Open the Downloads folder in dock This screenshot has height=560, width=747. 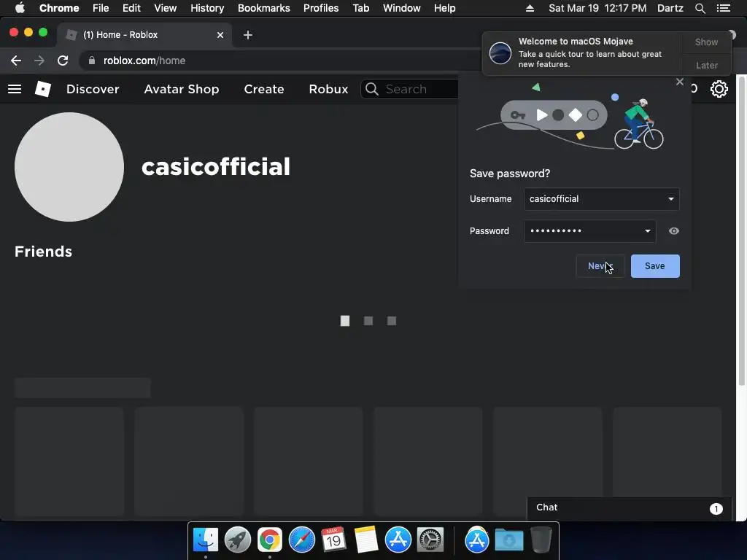coord(508,540)
